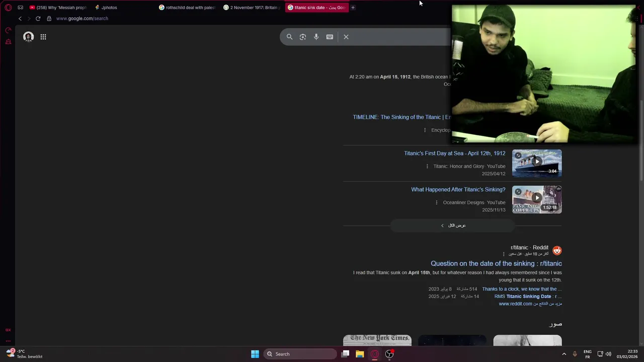Click the Reddit logo icon
This screenshot has height=362, width=644.
(x=557, y=250)
